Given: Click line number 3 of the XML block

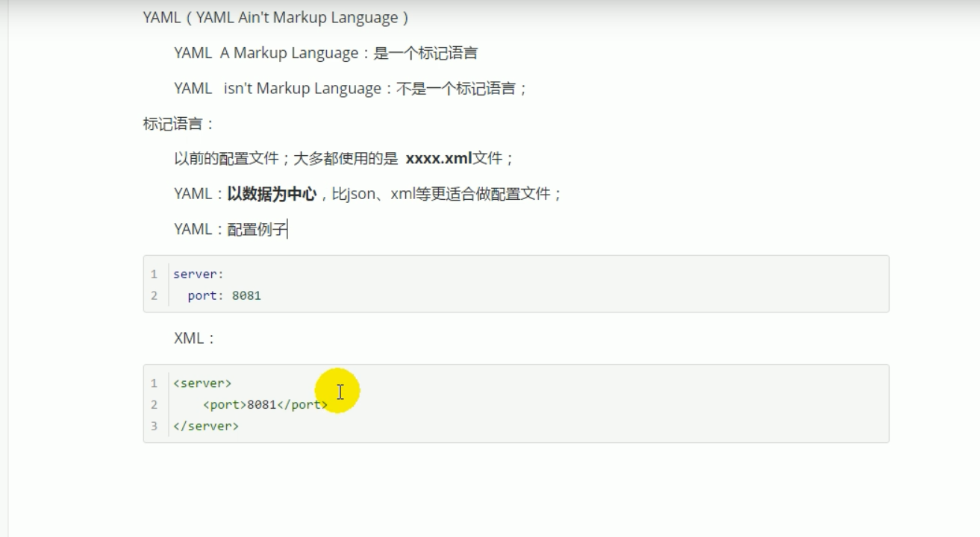Looking at the screenshot, I should click(155, 426).
